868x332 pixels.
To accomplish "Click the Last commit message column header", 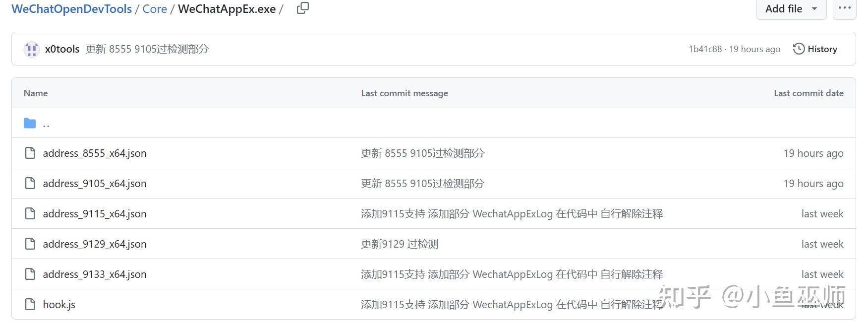I will [405, 93].
